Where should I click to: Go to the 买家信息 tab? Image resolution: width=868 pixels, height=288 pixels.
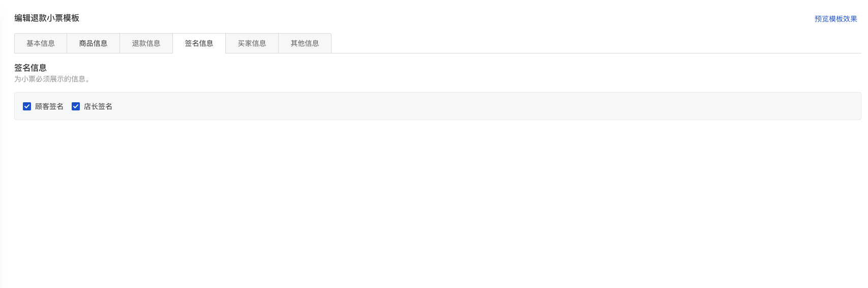[x=252, y=43]
